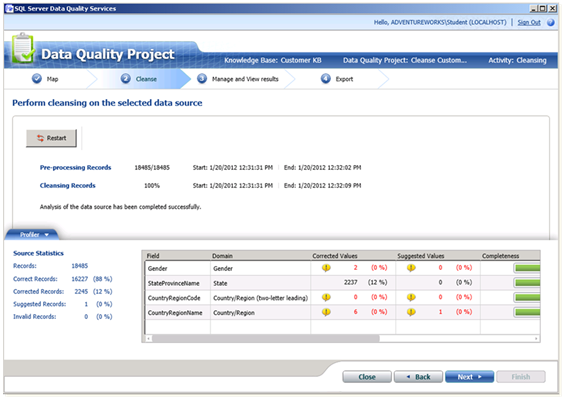
Task: Select the CountryRegionCode field cell
Action: point(177,298)
